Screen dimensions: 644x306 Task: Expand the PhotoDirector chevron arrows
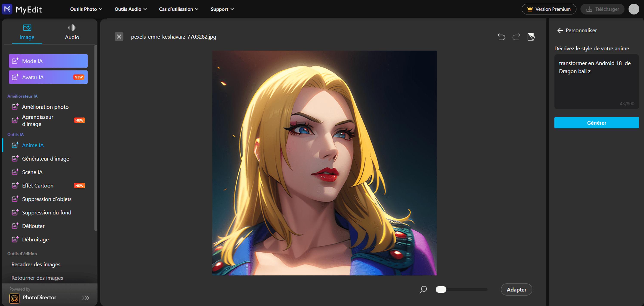click(x=85, y=298)
